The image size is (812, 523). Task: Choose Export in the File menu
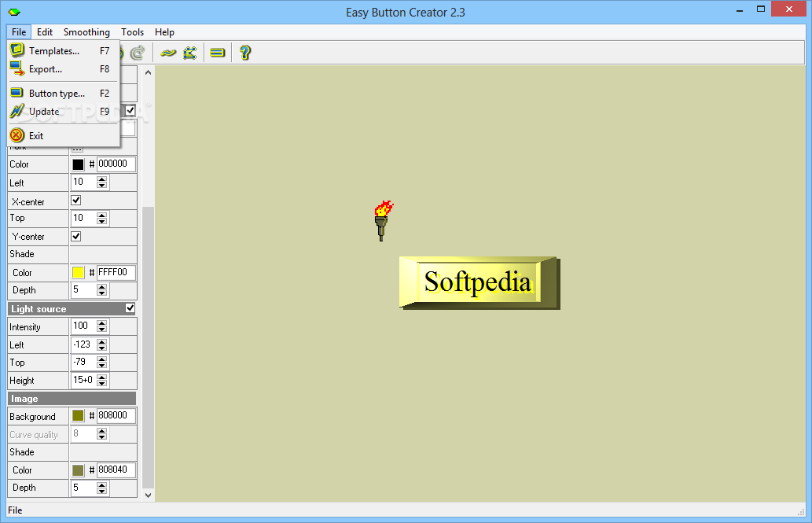(63, 69)
